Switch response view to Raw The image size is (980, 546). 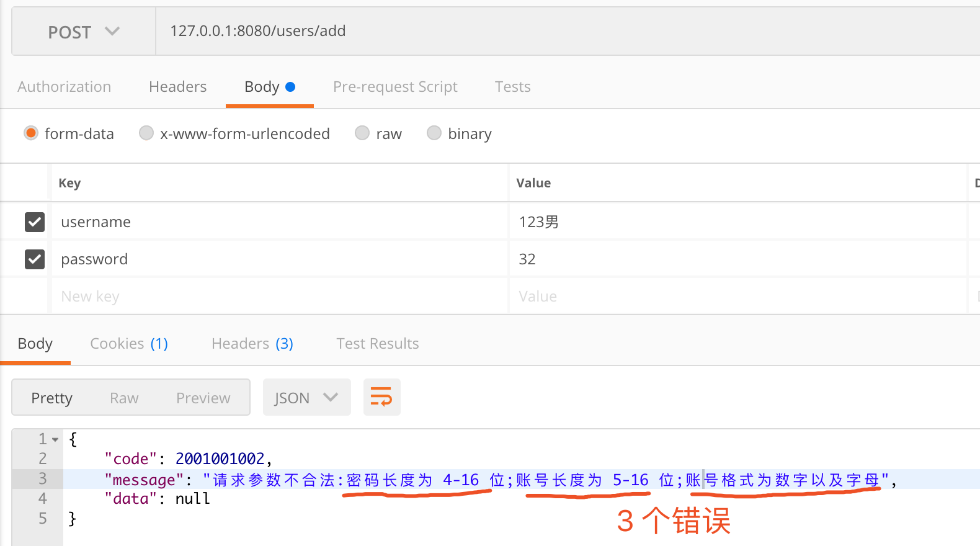[x=124, y=398]
